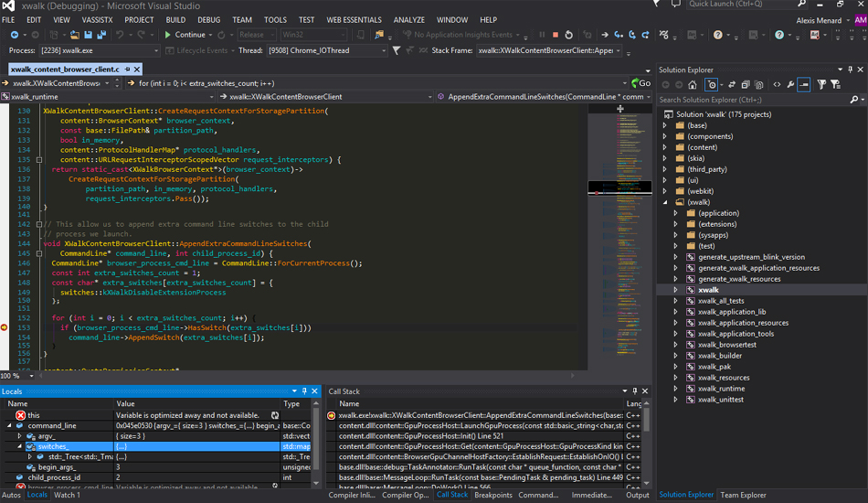Image resolution: width=868 pixels, height=503 pixels.
Task: Toggle Preview Selected Items in Solution Explorer
Action: pos(804,85)
